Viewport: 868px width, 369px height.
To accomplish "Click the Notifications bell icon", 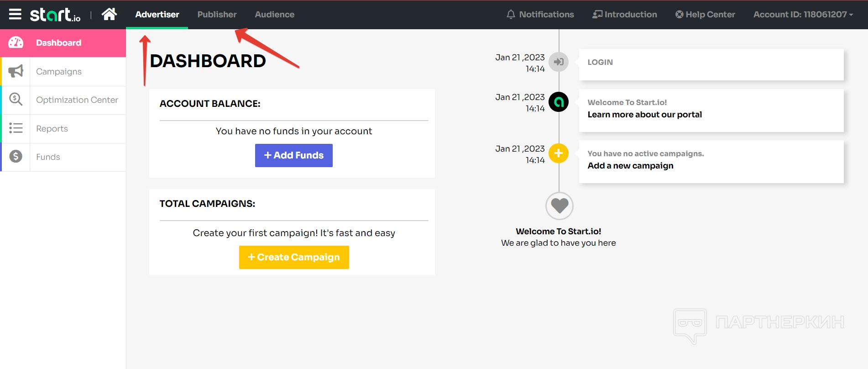I will 511,15.
